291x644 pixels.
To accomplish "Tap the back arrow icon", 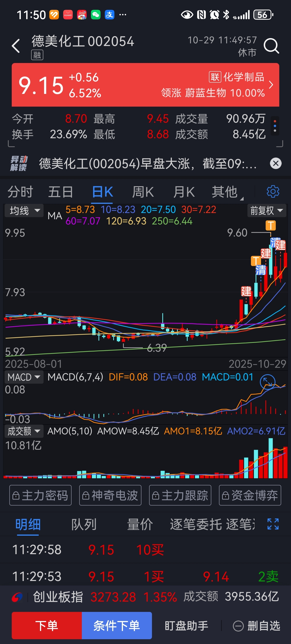I will pyautogui.click(x=16, y=46).
